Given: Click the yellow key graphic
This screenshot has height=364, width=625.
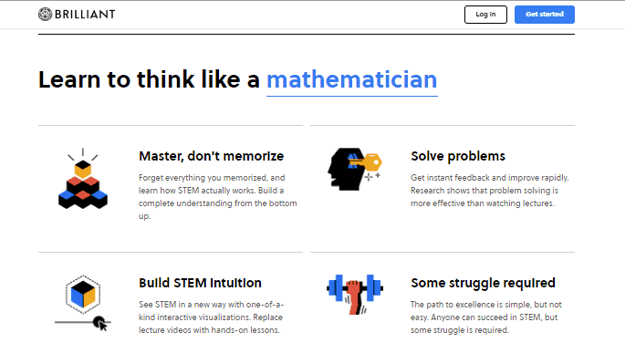Looking at the screenshot, I should pyautogui.click(x=367, y=162).
